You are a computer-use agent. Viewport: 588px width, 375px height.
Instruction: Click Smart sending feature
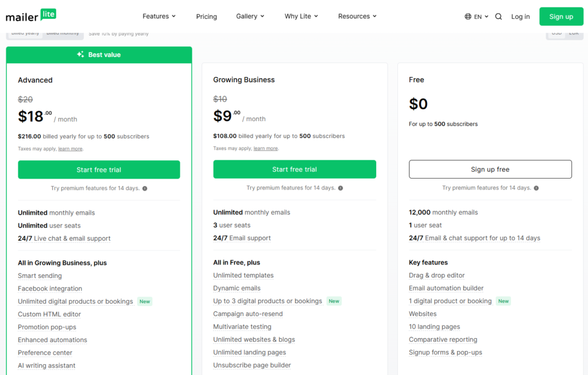click(x=40, y=276)
